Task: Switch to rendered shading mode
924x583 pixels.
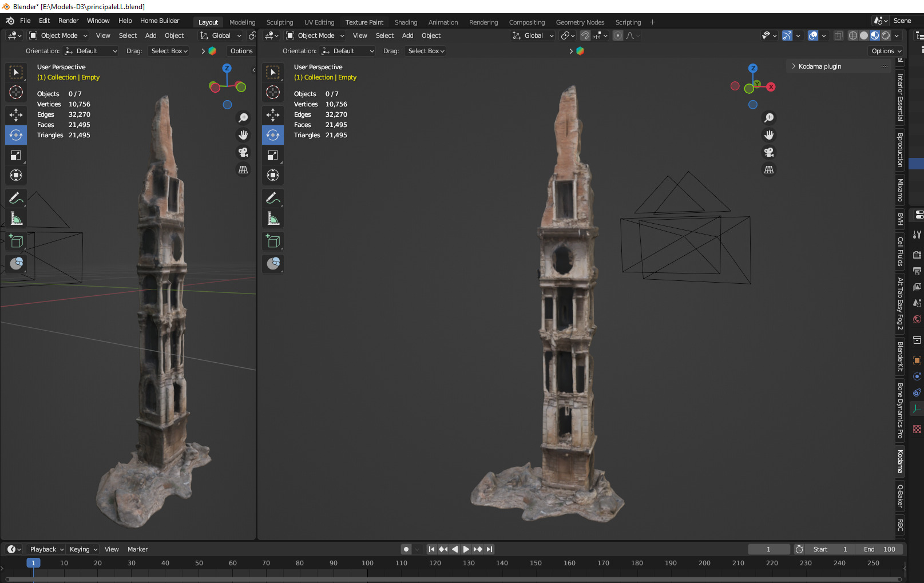Action: pyautogui.click(x=886, y=35)
